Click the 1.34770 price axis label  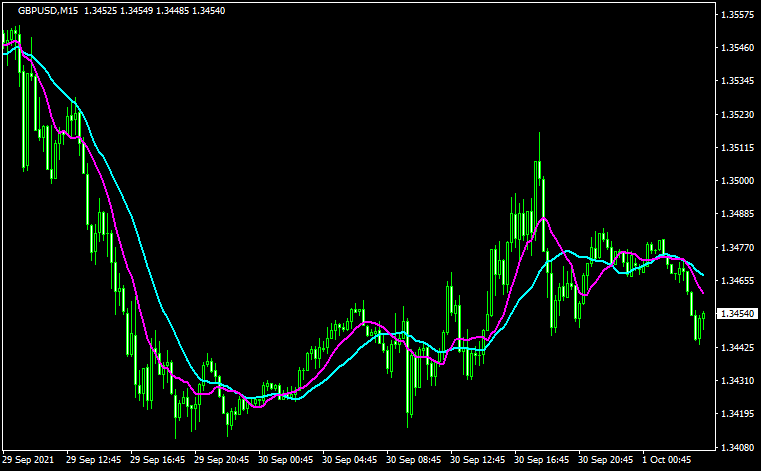click(x=738, y=248)
